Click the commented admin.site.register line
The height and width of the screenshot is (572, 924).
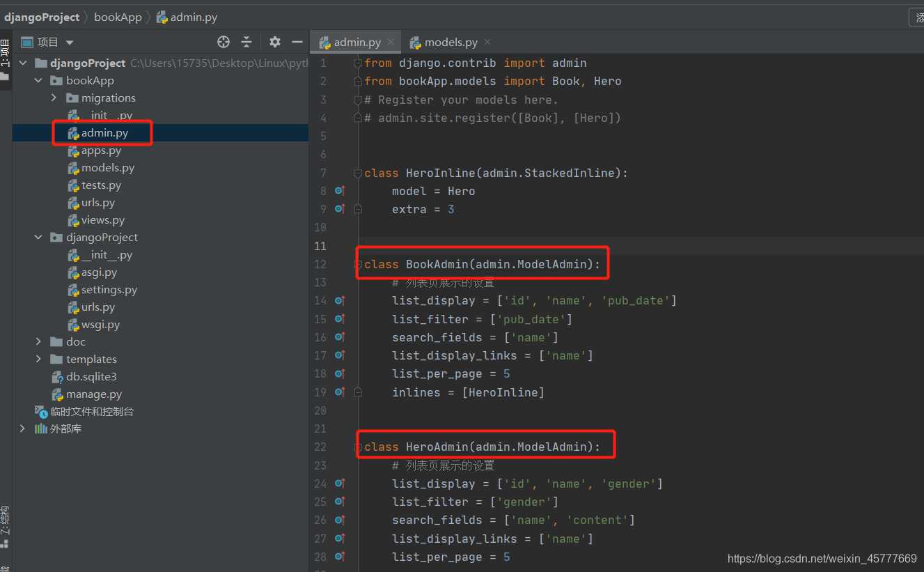[x=492, y=118]
